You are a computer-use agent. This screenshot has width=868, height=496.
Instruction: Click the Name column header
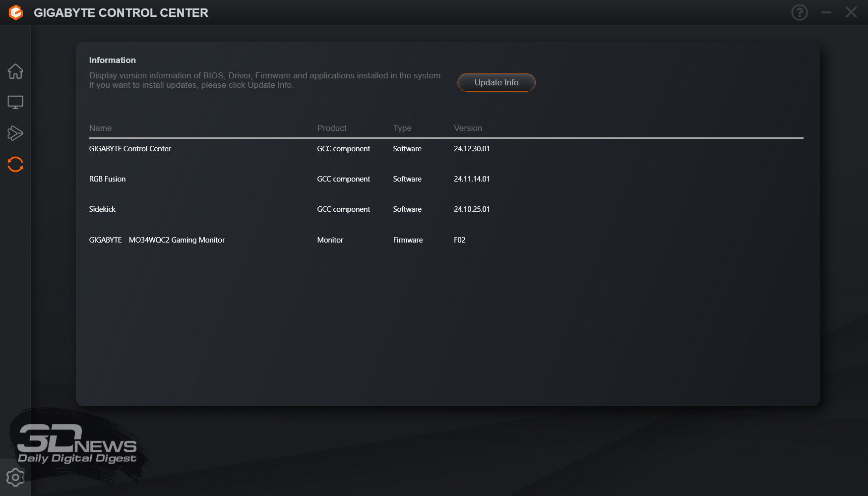(x=100, y=128)
